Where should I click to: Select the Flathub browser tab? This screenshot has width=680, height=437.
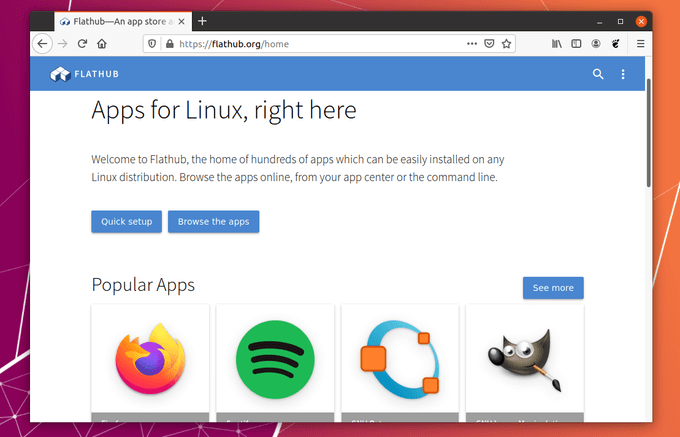coord(123,21)
